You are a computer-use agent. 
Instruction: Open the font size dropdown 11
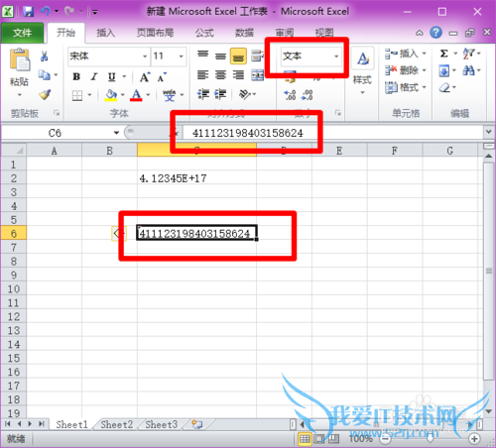pyautogui.click(x=181, y=56)
